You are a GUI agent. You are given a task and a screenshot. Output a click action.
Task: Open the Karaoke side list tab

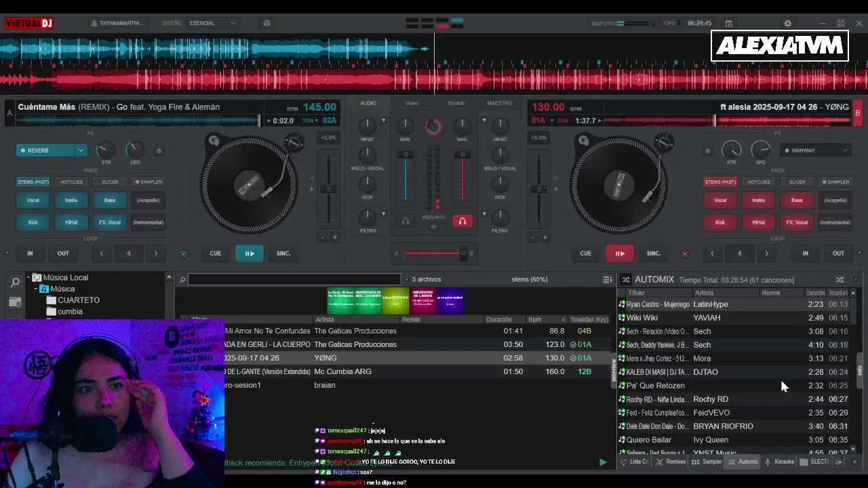(x=780, y=462)
